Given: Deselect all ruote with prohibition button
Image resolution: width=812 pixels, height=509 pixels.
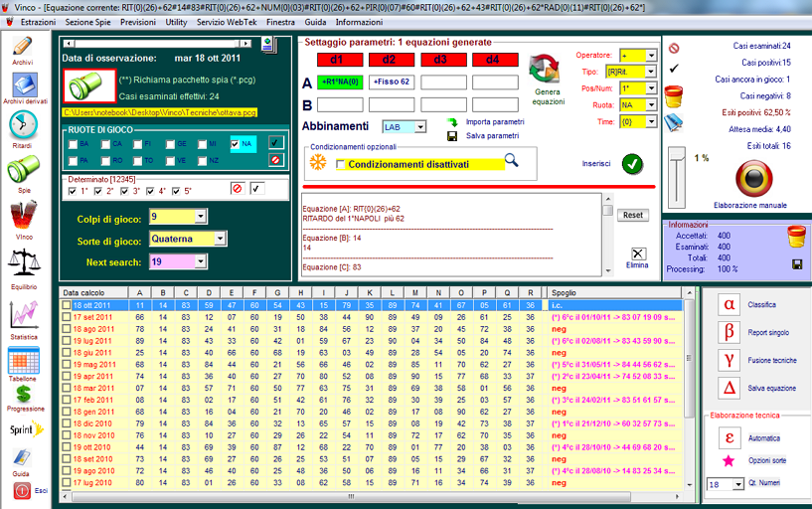Looking at the screenshot, I should point(275,159).
